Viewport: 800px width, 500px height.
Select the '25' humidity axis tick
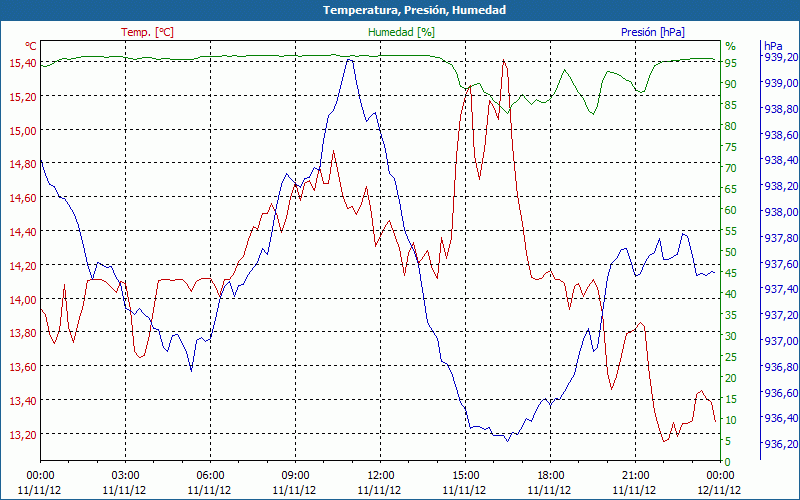(731, 357)
